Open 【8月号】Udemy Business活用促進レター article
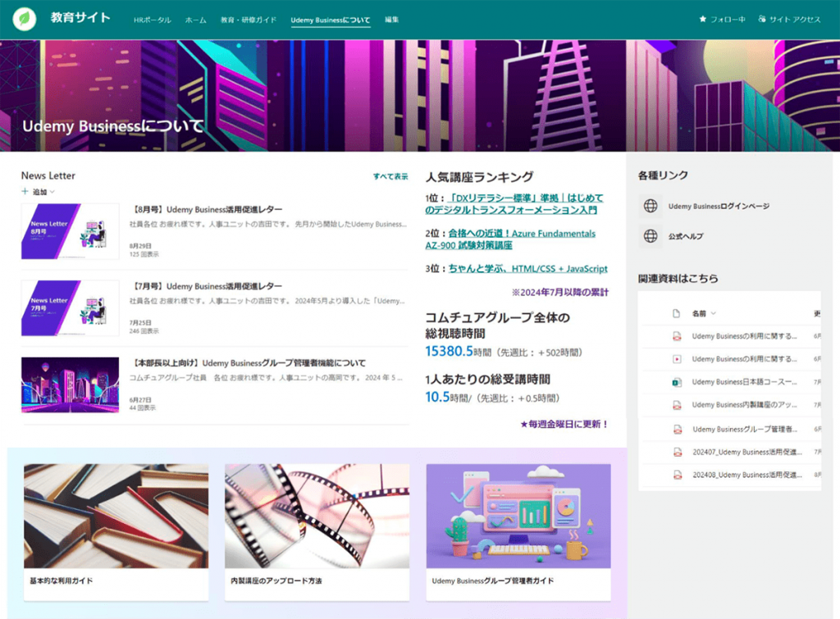This screenshot has width=840, height=619. click(206, 209)
